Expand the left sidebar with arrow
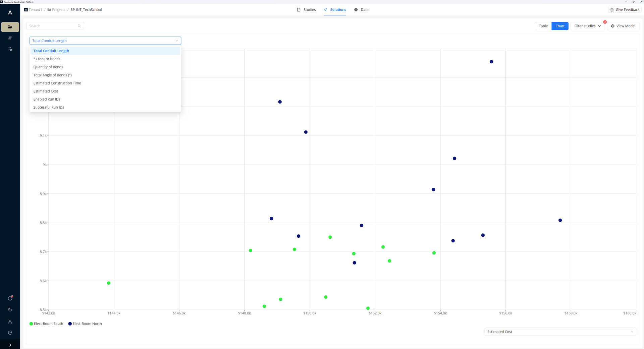Screen dimensions: 644x349 pos(10,345)
